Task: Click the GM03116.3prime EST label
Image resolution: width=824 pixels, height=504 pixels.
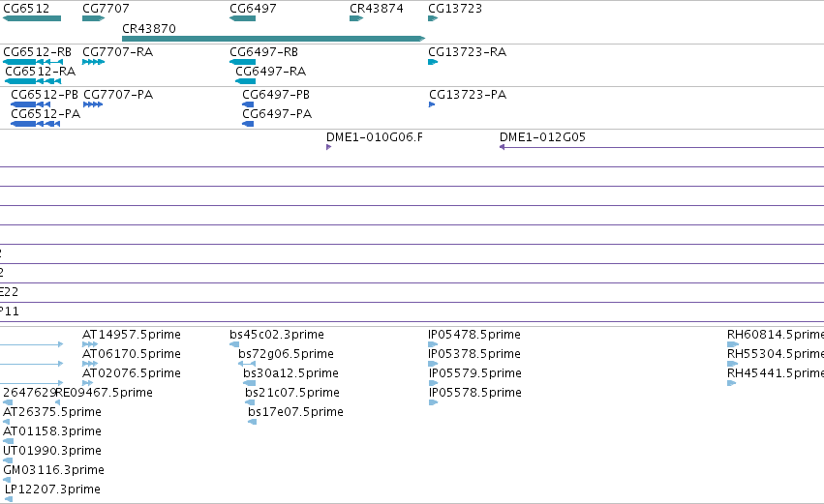Action: 53,470
